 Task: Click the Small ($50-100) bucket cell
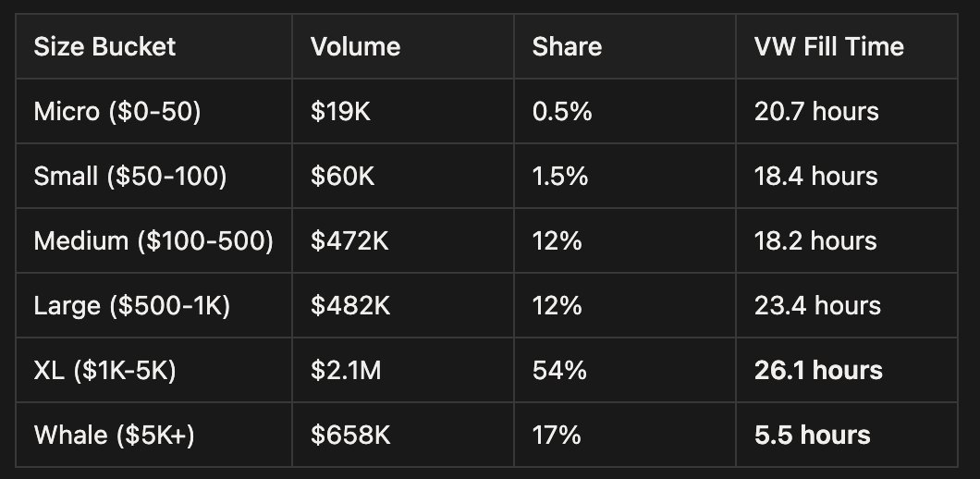[x=129, y=177]
